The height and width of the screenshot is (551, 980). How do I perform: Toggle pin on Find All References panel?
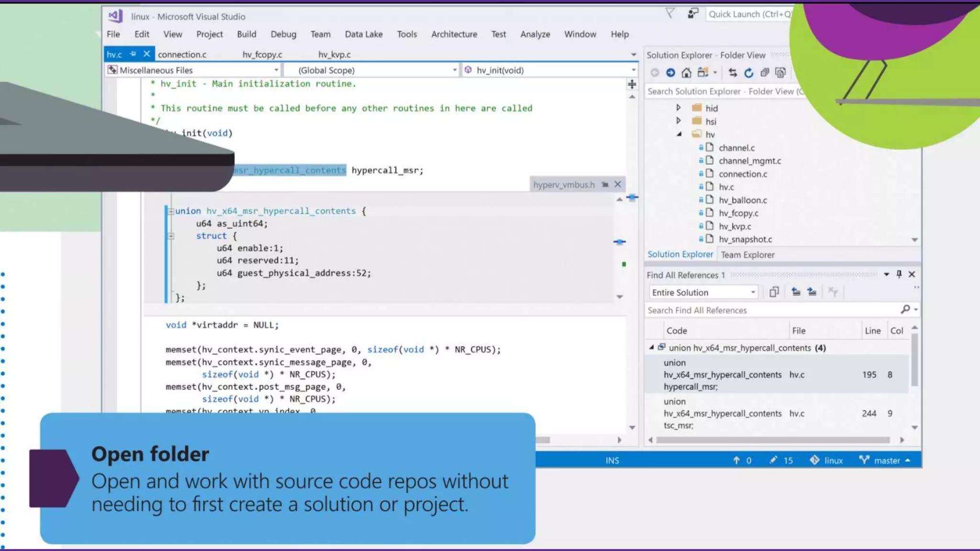click(899, 274)
